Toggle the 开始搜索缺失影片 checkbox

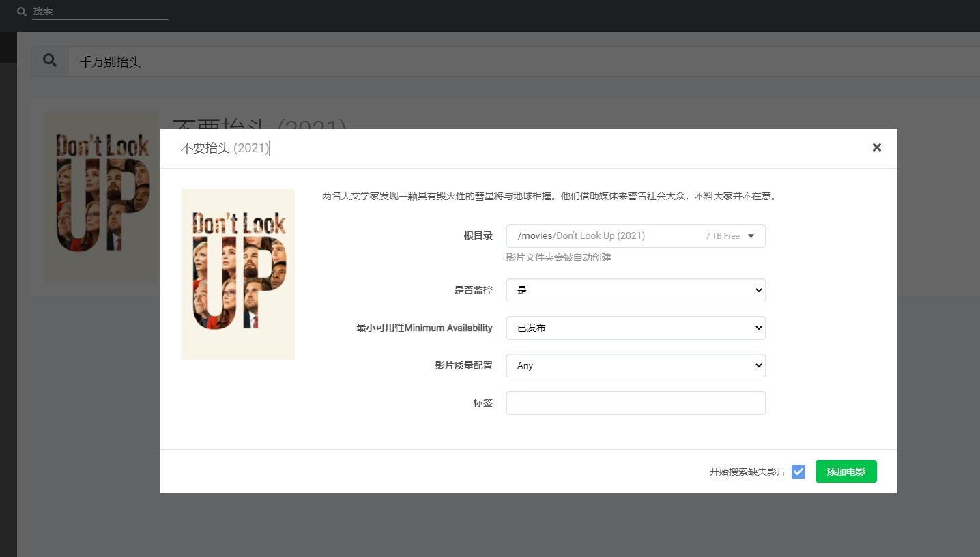pos(798,472)
